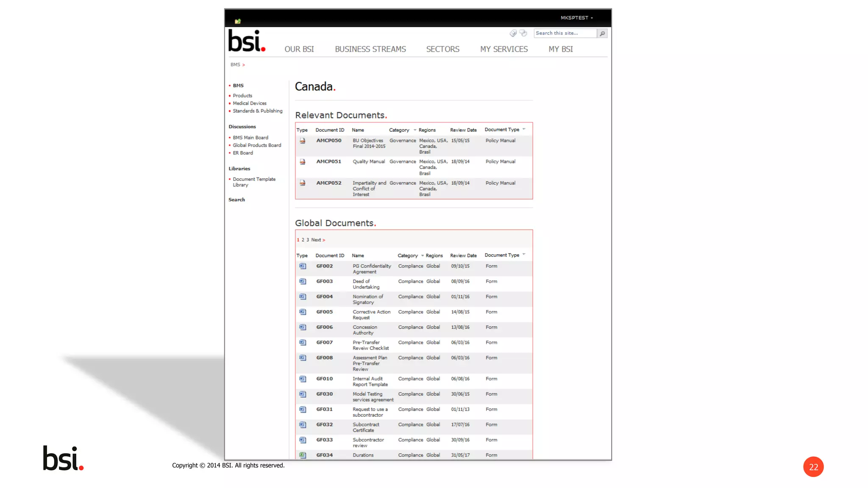Click the search magnifier icon
Image resolution: width=868 pixels, height=488 pixels.
602,33
